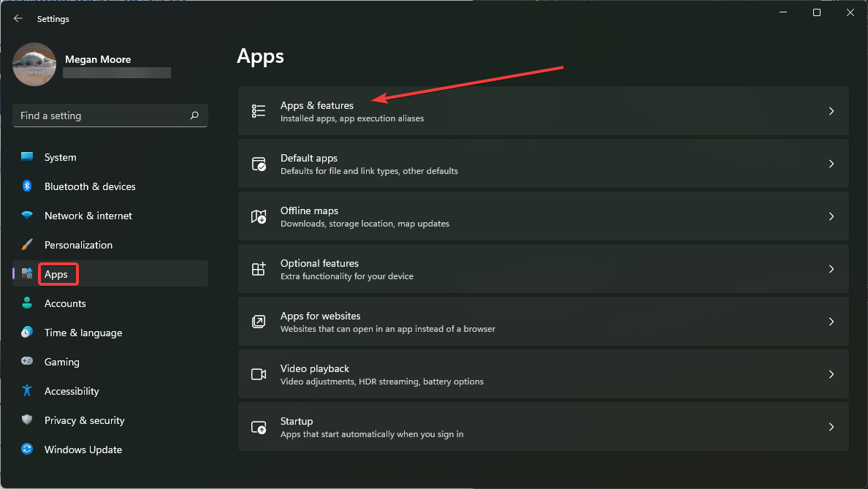Click the Apps page heading
The height and width of the screenshot is (489, 868).
tap(260, 56)
